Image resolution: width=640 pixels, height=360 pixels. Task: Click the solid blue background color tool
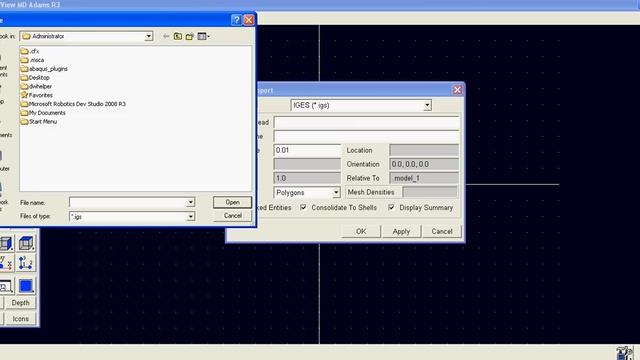pyautogui.click(x=26, y=286)
